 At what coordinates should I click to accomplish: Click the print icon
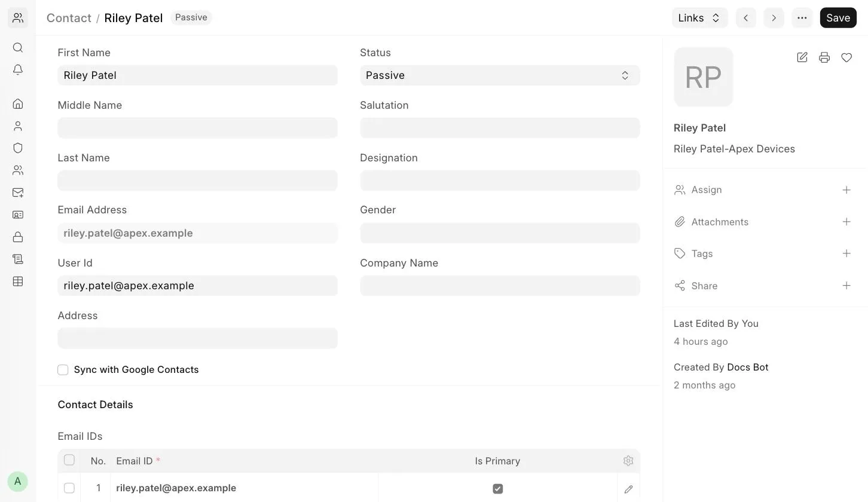[824, 57]
